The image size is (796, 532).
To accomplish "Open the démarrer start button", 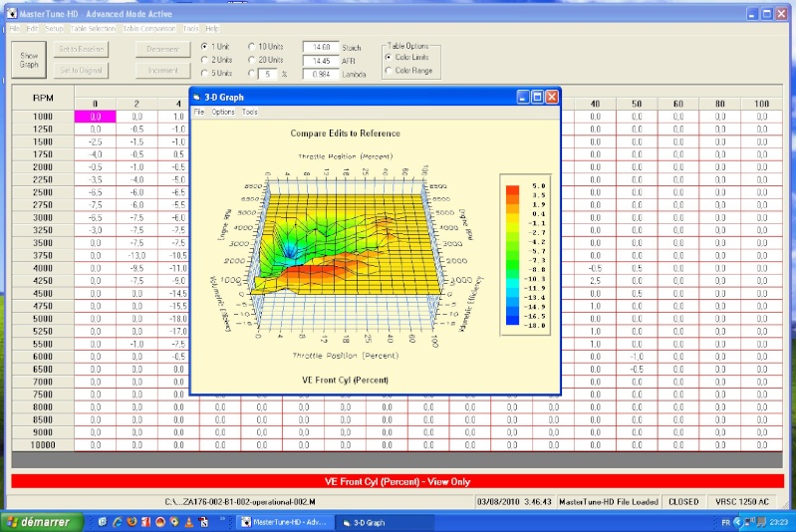I will click(42, 522).
